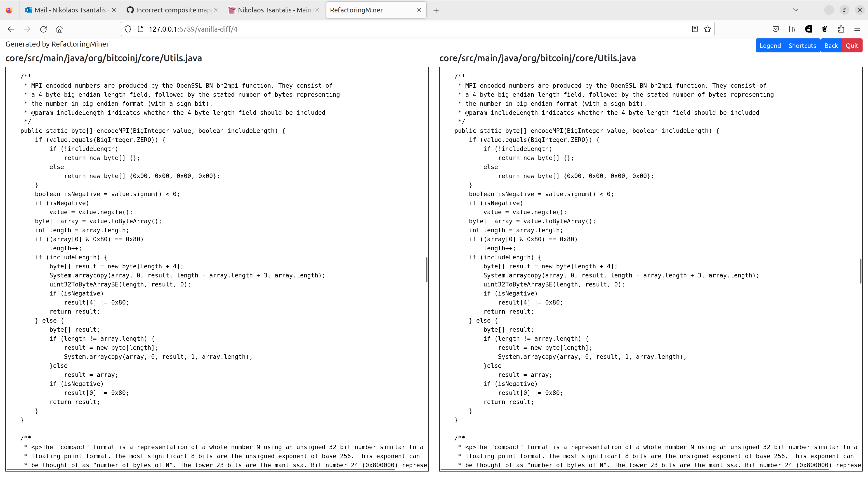Image resolution: width=868 pixels, height=488 pixels.
Task: Open the tracking protection shield icon
Action: [x=128, y=29]
